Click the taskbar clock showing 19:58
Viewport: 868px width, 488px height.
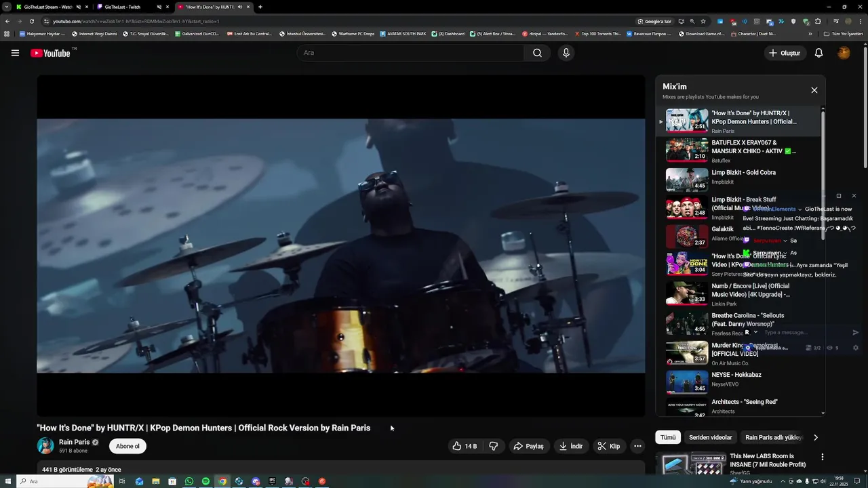840,481
